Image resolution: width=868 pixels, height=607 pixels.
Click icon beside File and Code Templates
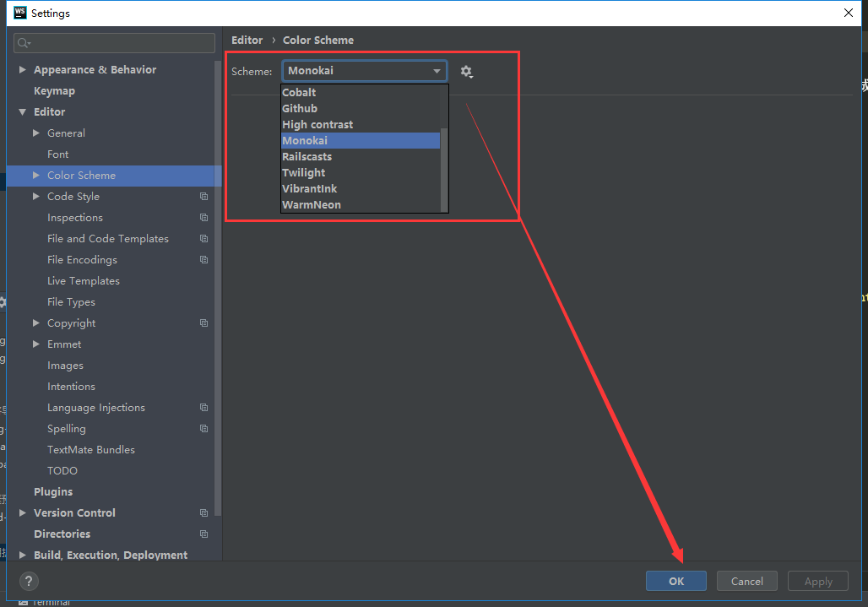[203, 238]
